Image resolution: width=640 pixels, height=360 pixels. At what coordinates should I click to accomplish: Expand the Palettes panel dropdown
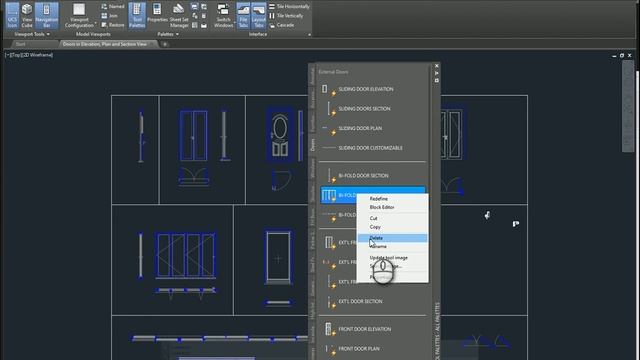168,34
